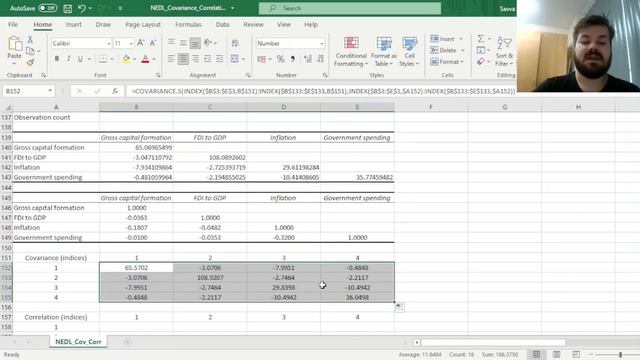Click the Copy icon
Viewport: 640px width, 360px height.
point(30,51)
